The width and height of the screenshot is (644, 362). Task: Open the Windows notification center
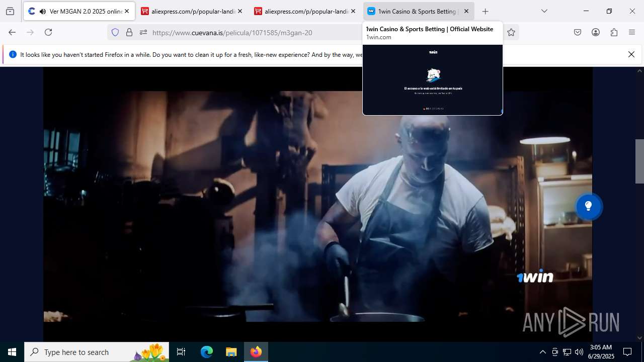[x=627, y=352]
